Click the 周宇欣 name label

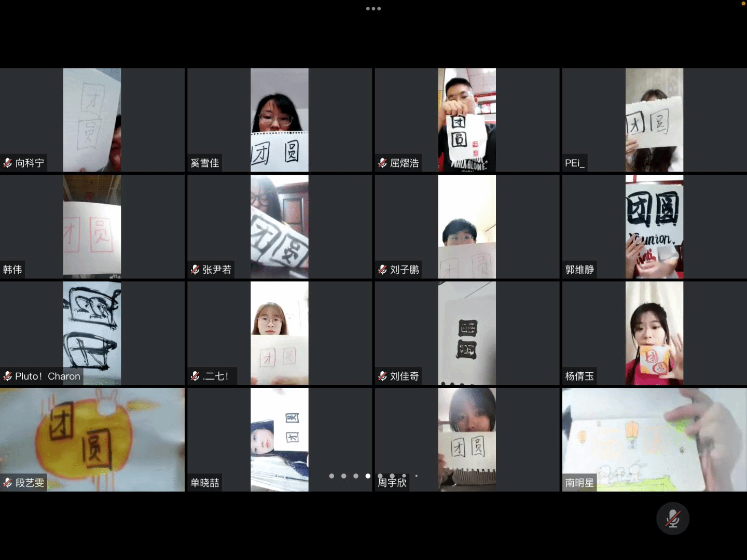point(392,483)
